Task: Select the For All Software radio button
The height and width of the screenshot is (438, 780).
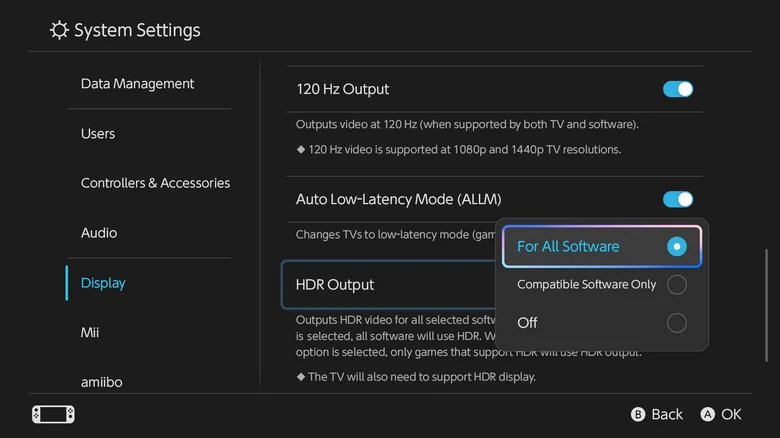Action: point(677,246)
